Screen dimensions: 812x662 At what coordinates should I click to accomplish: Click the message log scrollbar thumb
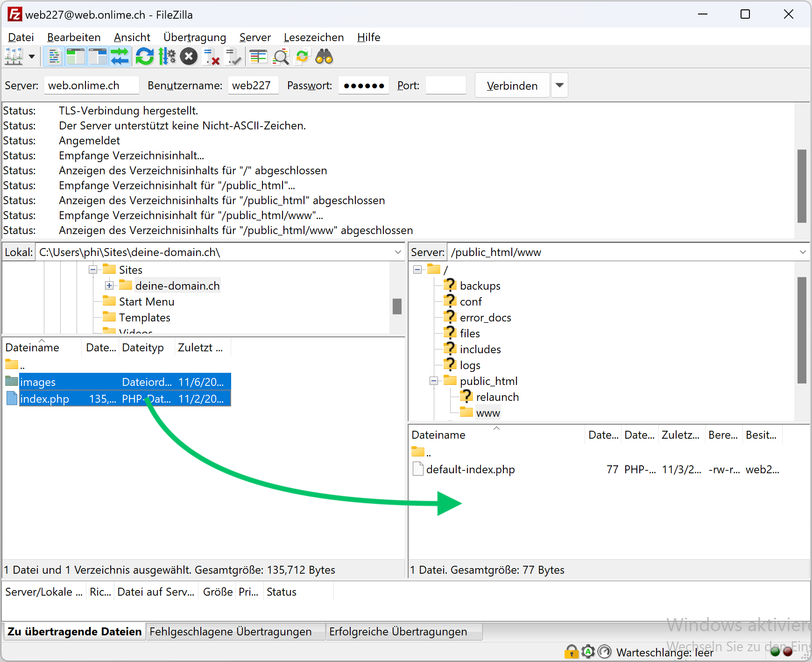click(x=802, y=186)
